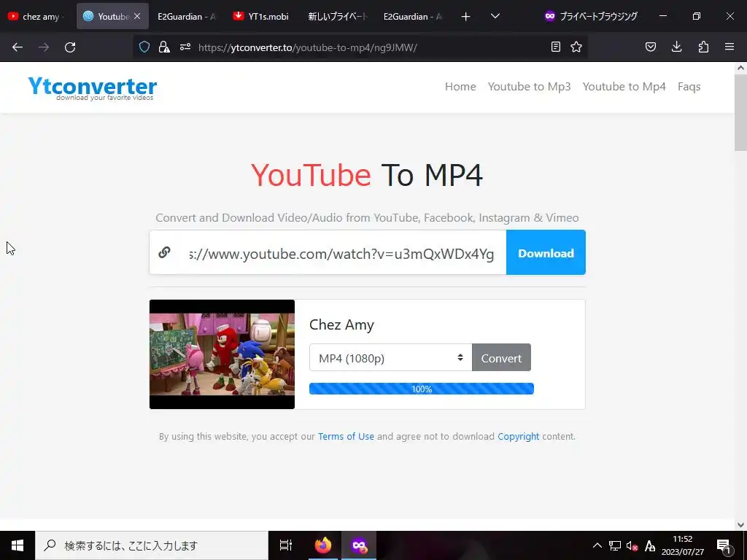Toggle reader view icon
This screenshot has width=747, height=560.
555,47
